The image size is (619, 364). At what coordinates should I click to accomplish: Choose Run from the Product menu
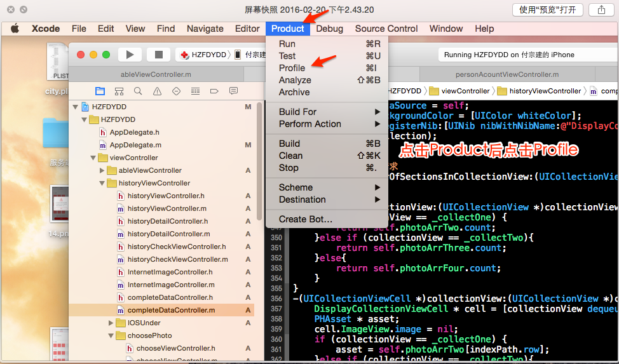point(327,44)
